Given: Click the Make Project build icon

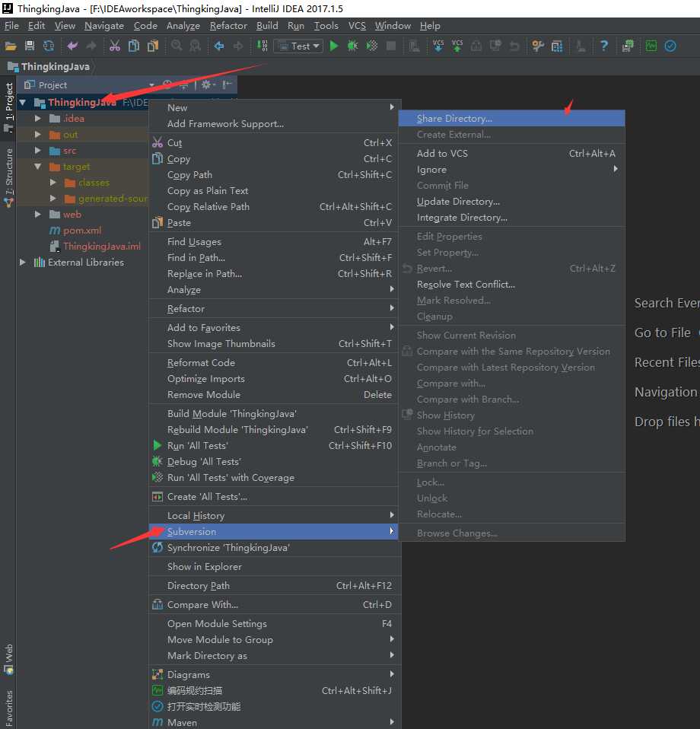Looking at the screenshot, I should (x=262, y=46).
